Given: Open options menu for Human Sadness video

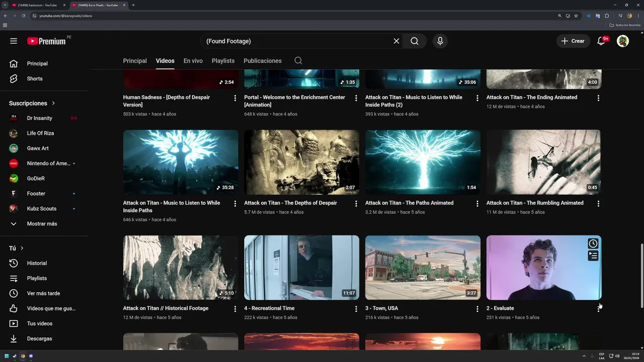Looking at the screenshot, I should 235,98.
